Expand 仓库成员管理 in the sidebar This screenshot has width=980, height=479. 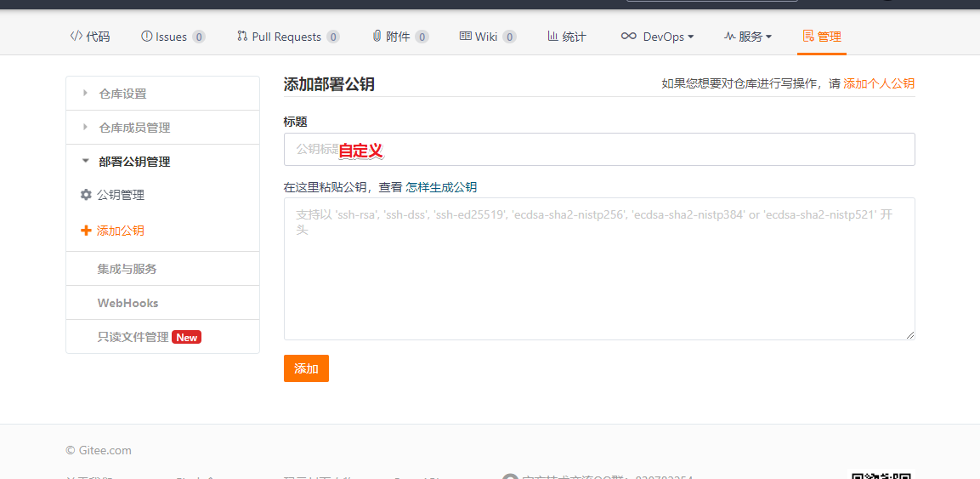134,128
